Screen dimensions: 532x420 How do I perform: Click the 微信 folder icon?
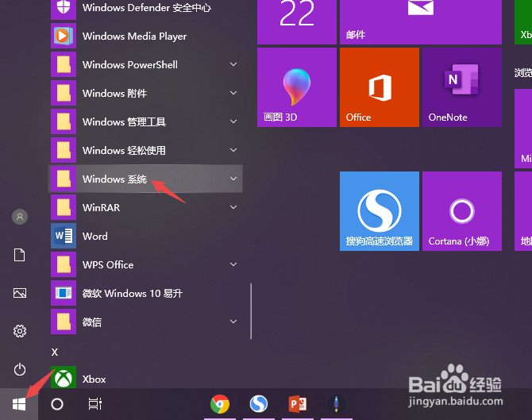pos(64,322)
